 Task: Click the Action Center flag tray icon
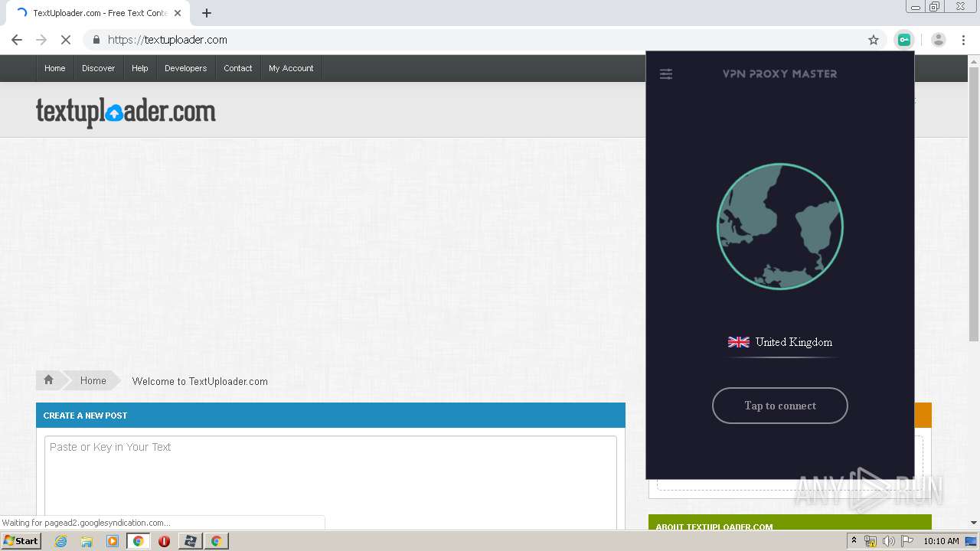click(x=907, y=541)
